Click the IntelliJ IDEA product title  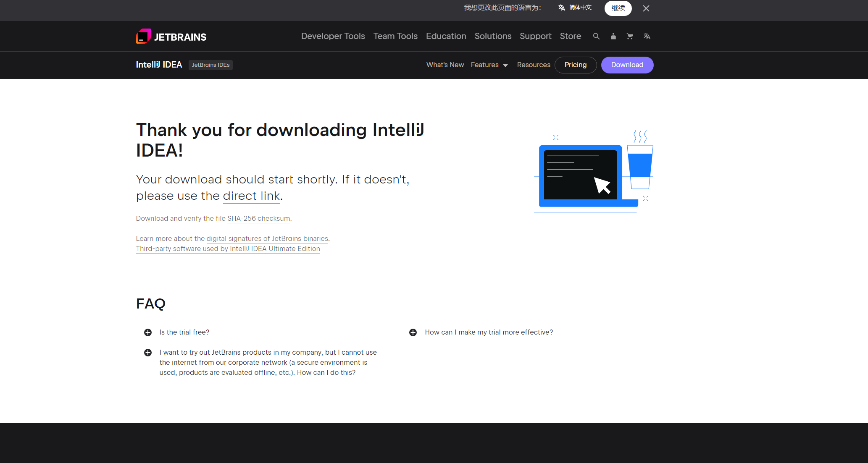tap(159, 65)
